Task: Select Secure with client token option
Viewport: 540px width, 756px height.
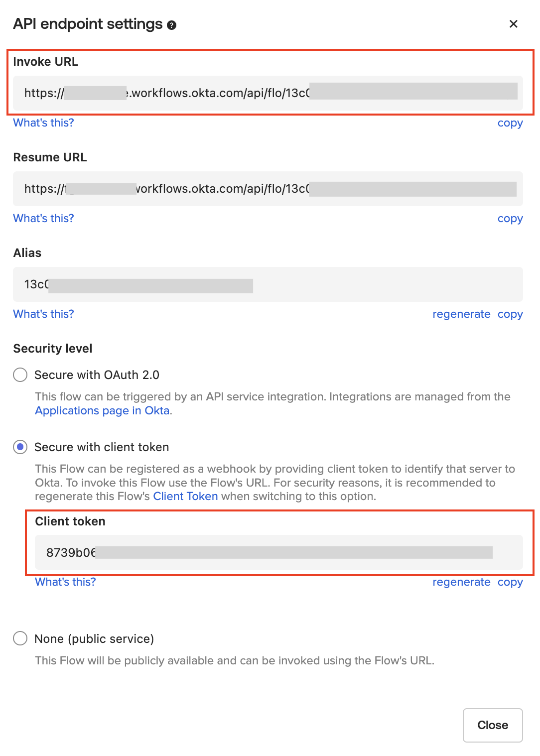Action: (20, 447)
